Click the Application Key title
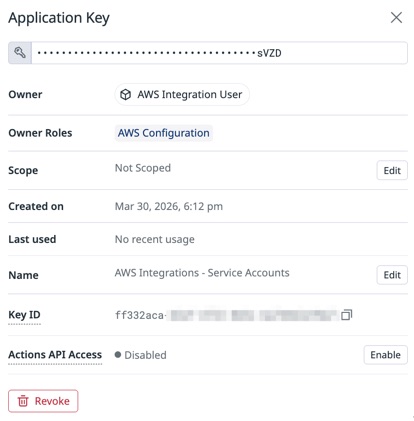 tap(59, 18)
